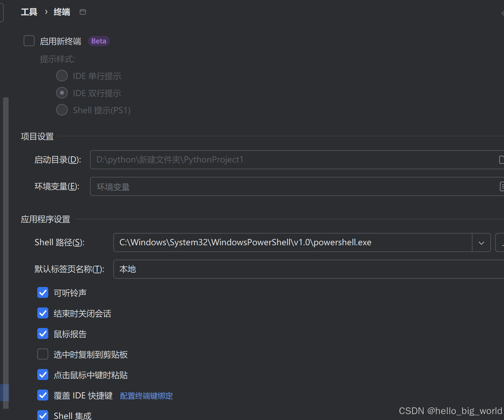Viewport: 504px width, 420px height.
Task: Select the IDE 单行提示 radio button
Action: pos(62,76)
